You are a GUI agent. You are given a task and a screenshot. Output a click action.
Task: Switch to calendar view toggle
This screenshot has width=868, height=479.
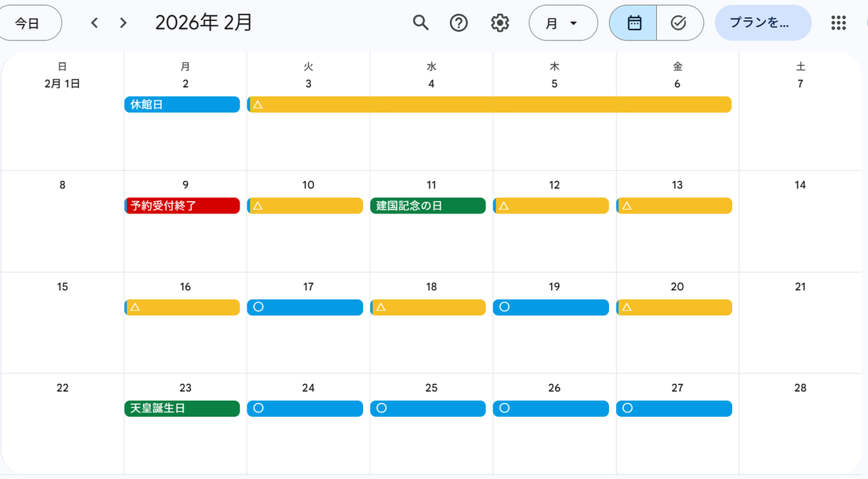[634, 22]
